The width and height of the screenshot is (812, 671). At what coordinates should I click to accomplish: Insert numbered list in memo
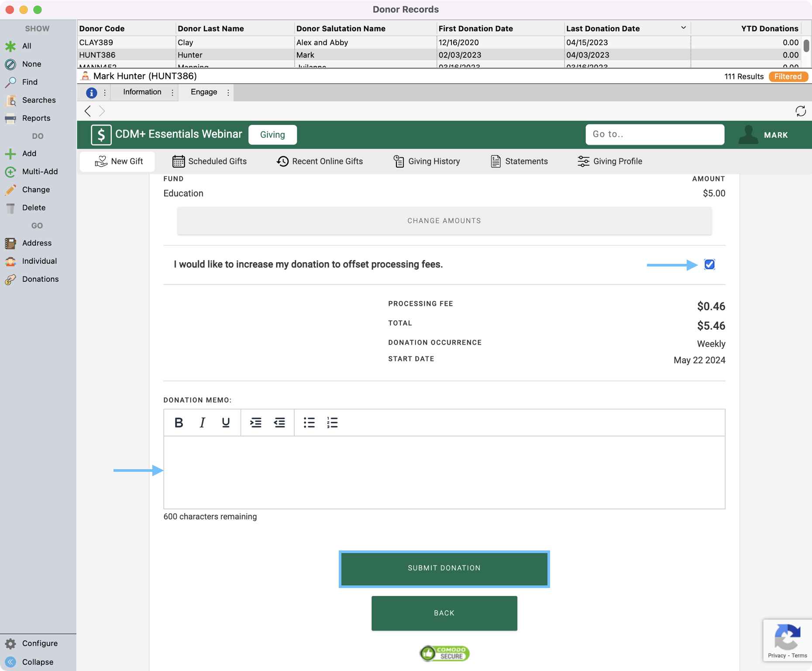coord(332,422)
